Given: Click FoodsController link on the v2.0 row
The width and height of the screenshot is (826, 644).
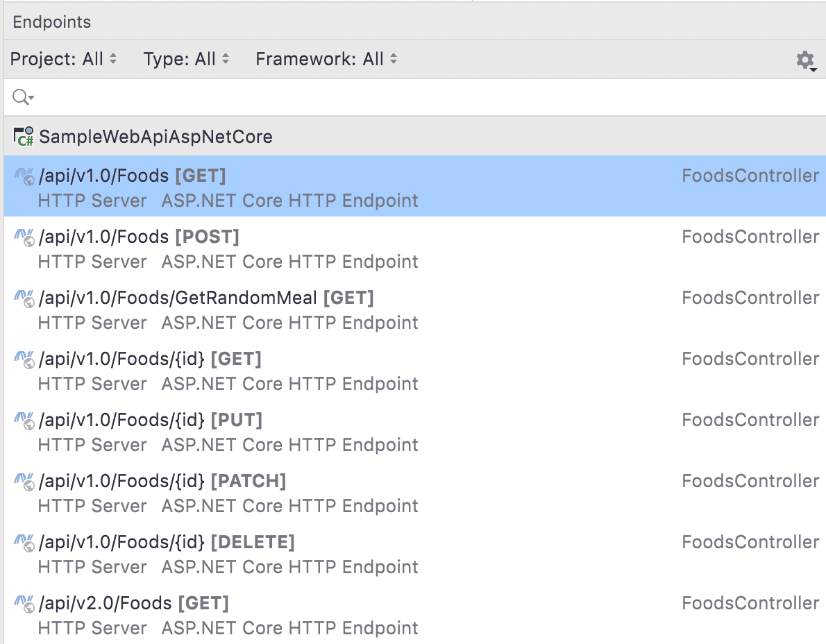Looking at the screenshot, I should click(x=750, y=604).
